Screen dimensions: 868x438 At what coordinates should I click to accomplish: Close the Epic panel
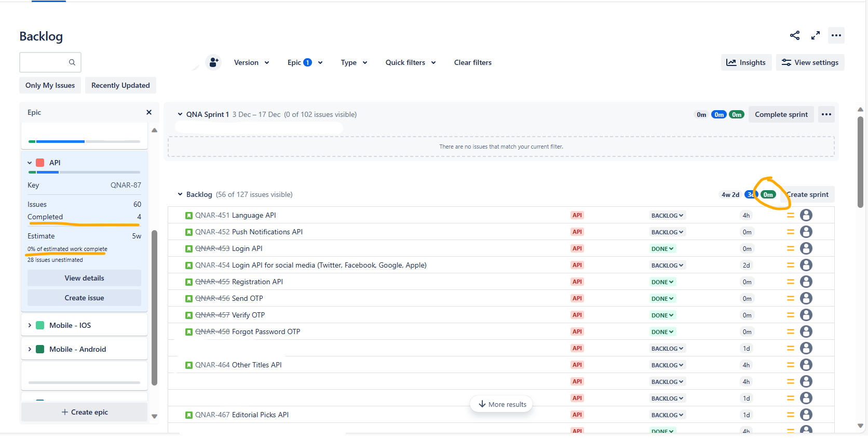click(x=149, y=112)
